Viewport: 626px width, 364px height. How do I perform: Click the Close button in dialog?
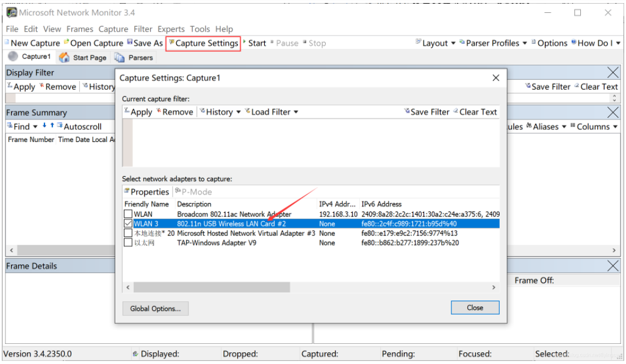coord(475,308)
